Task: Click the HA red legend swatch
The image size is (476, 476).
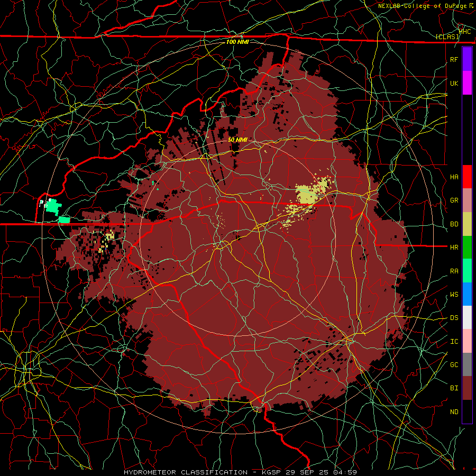Action: [467, 177]
